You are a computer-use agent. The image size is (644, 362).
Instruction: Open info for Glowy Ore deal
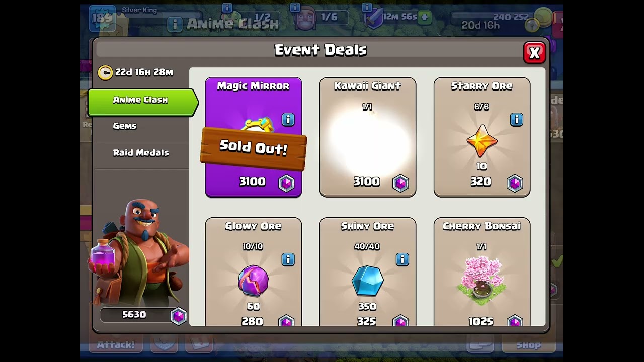[288, 259]
